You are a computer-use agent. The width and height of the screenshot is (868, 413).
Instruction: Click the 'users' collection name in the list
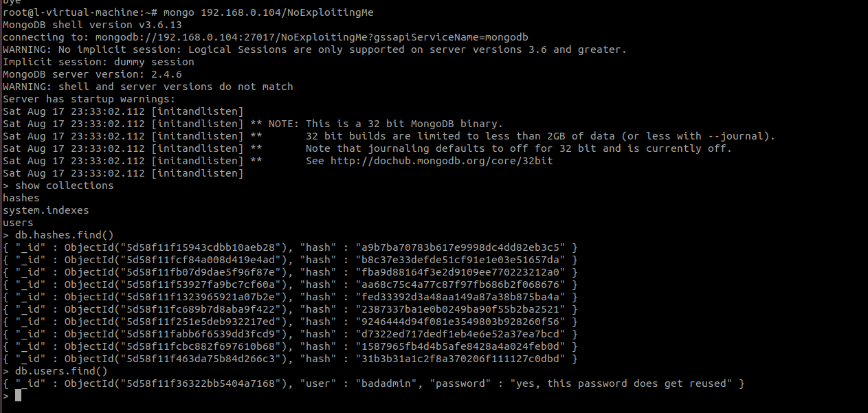click(18, 223)
